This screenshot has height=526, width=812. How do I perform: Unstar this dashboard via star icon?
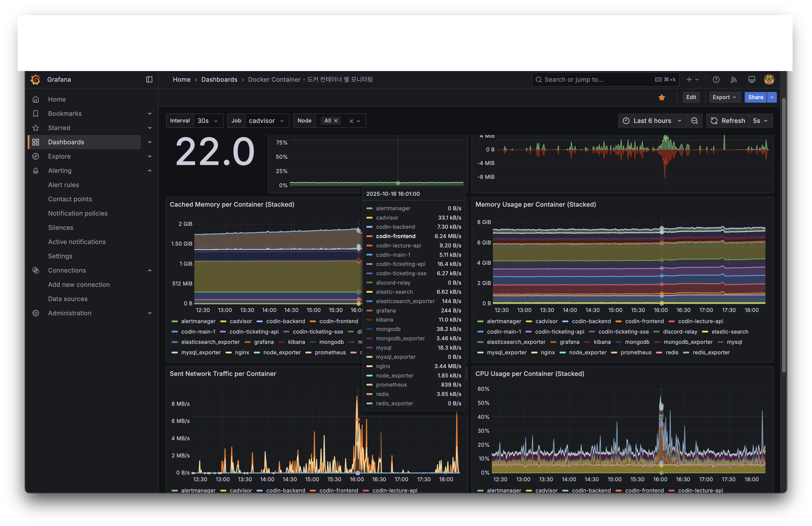coord(662,98)
